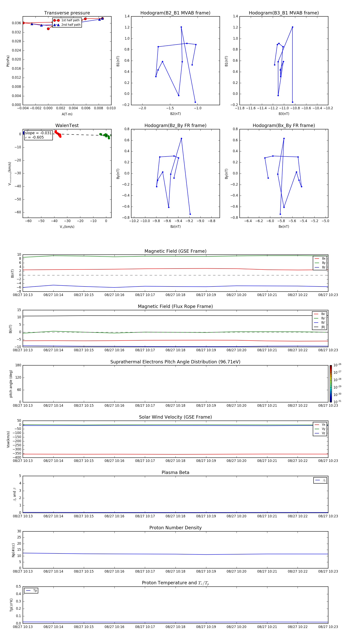Select the 'By' entry in GSE legend
Screen dimensions: 351x644
tap(320, 263)
